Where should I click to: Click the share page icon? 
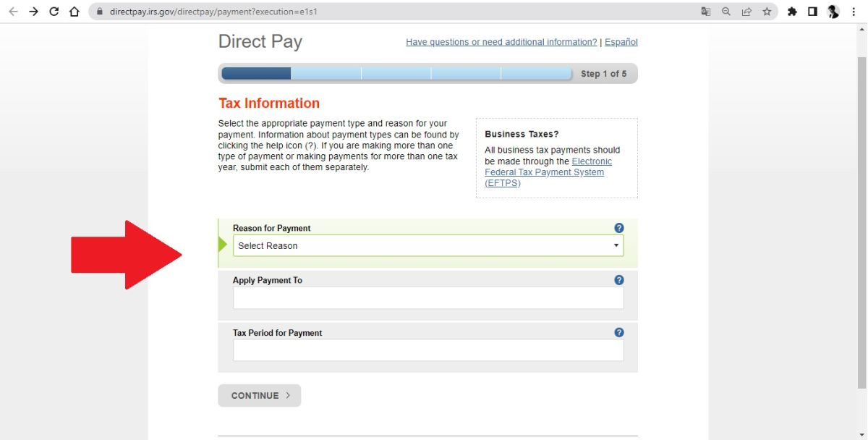pos(746,12)
